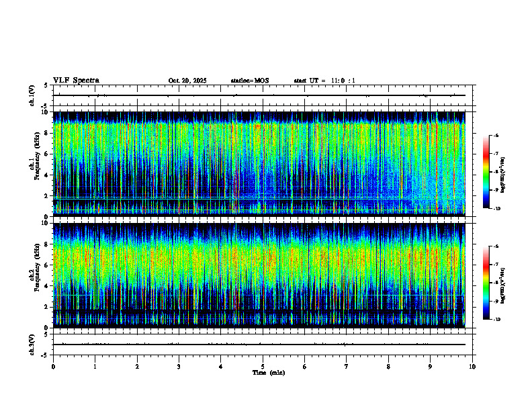Click the ch.2 colorbar units label
Viewport: 532px width, 411px height.
[503, 285]
